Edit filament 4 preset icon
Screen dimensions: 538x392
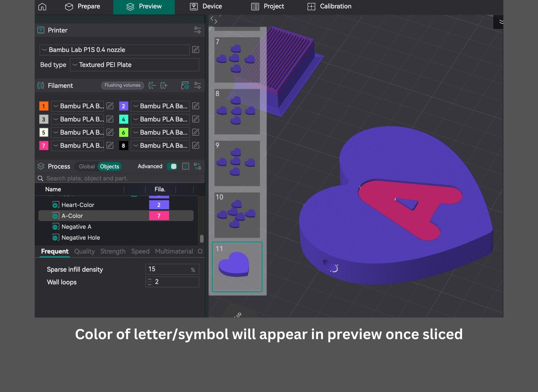coord(196,119)
